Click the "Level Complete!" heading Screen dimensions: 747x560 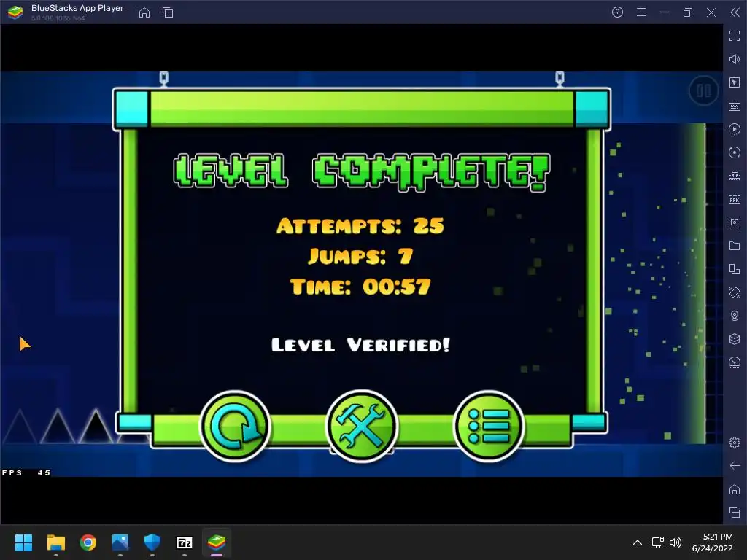pos(362,171)
